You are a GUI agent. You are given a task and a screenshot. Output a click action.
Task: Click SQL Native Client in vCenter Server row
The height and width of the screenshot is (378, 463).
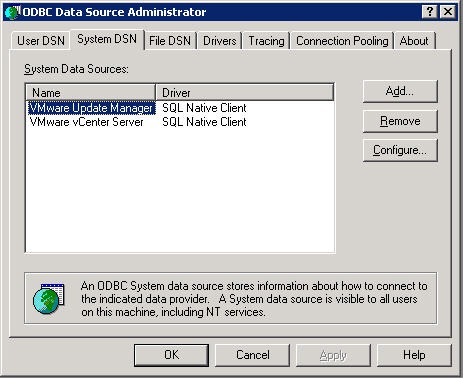click(204, 122)
